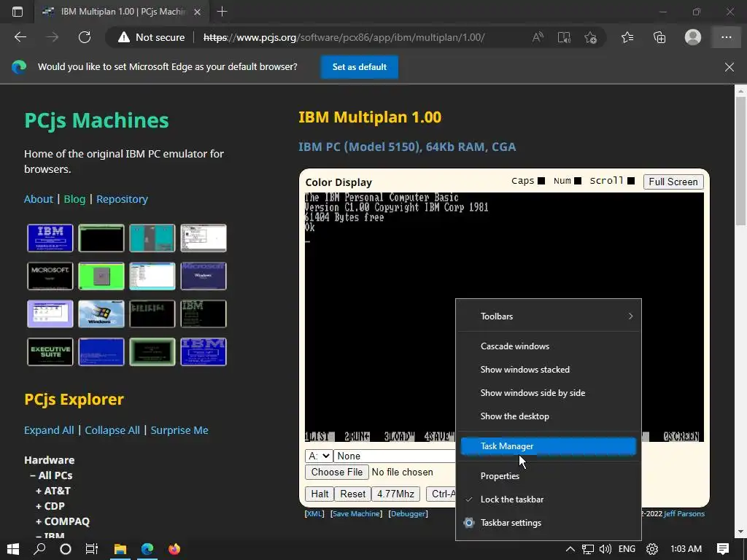Click Collapse All in PCjs Explorer

click(x=112, y=430)
